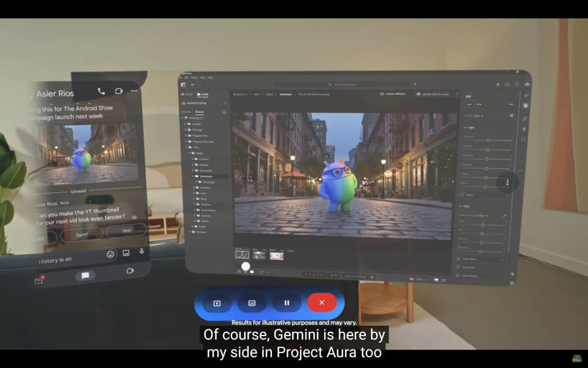Pause the Gemini session

tap(287, 302)
